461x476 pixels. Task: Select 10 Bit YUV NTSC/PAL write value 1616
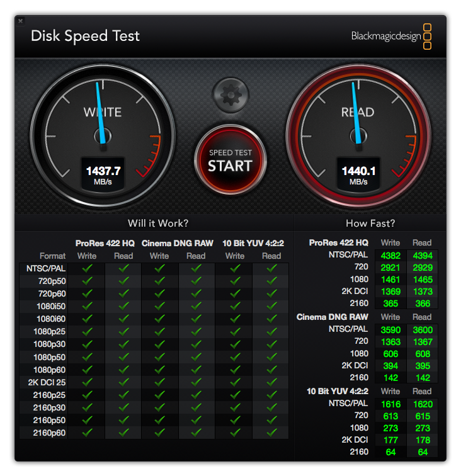pyautogui.click(x=390, y=404)
